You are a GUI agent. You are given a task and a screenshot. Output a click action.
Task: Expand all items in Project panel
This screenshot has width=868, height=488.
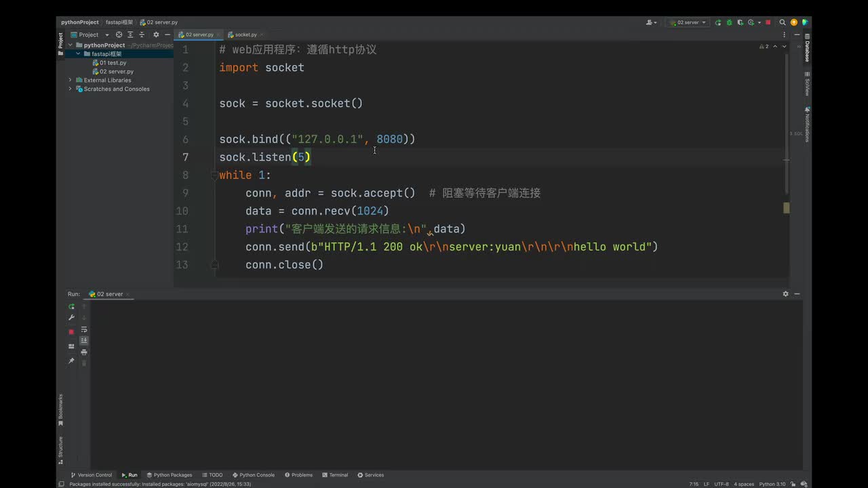[x=130, y=35]
